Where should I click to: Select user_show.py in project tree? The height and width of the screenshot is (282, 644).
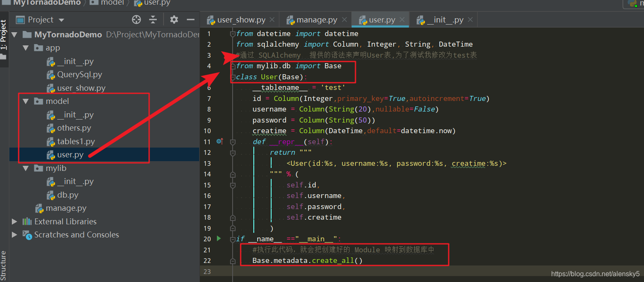point(81,88)
